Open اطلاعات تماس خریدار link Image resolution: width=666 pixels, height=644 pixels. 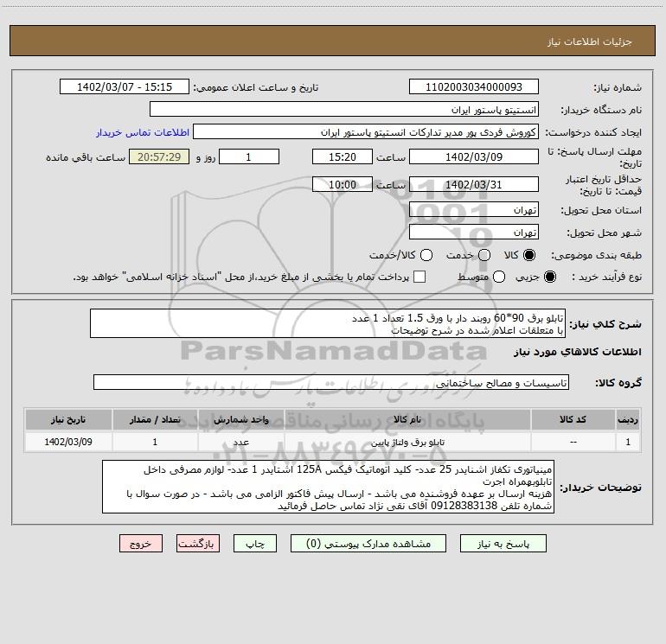[143, 132]
